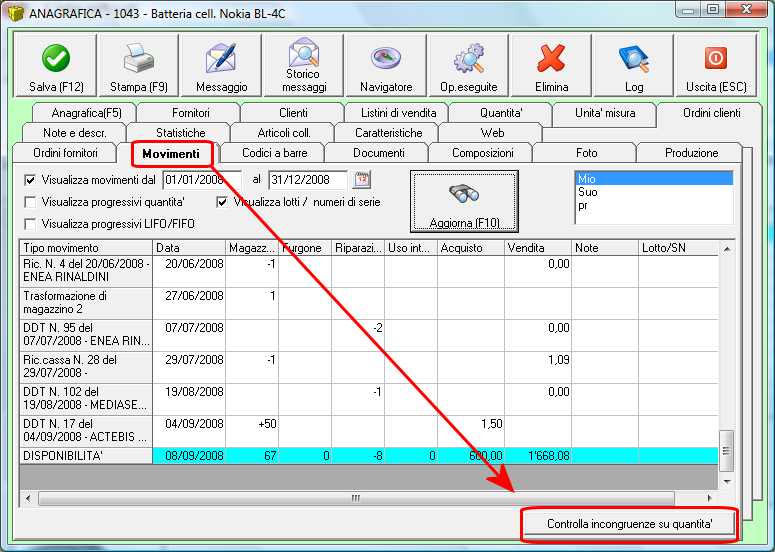This screenshot has height=552, width=775.
Task: Click the end date field 31/12/2008
Action: [x=308, y=180]
